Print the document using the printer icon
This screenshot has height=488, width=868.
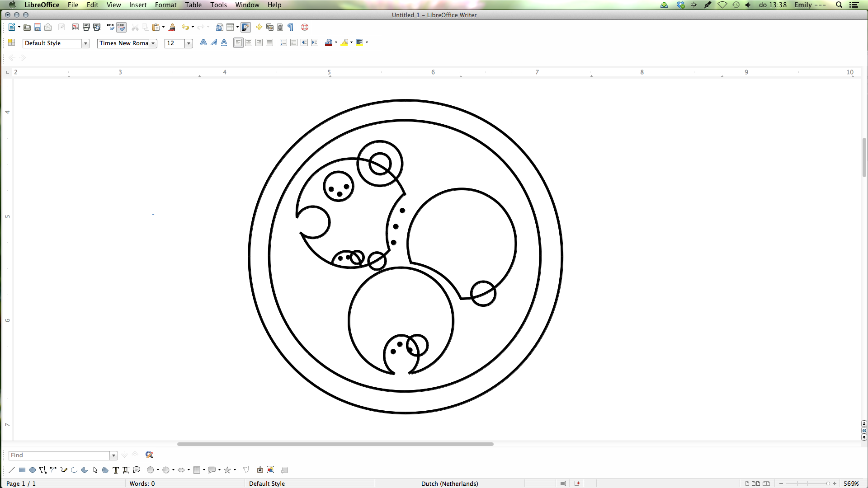86,28
